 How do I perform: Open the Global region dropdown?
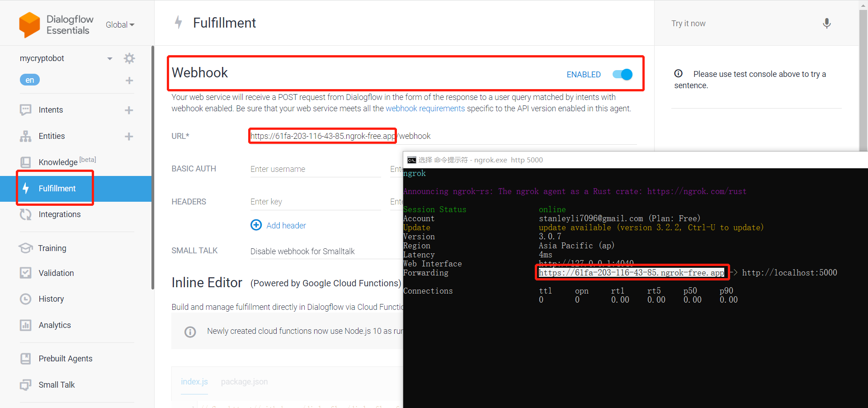120,25
